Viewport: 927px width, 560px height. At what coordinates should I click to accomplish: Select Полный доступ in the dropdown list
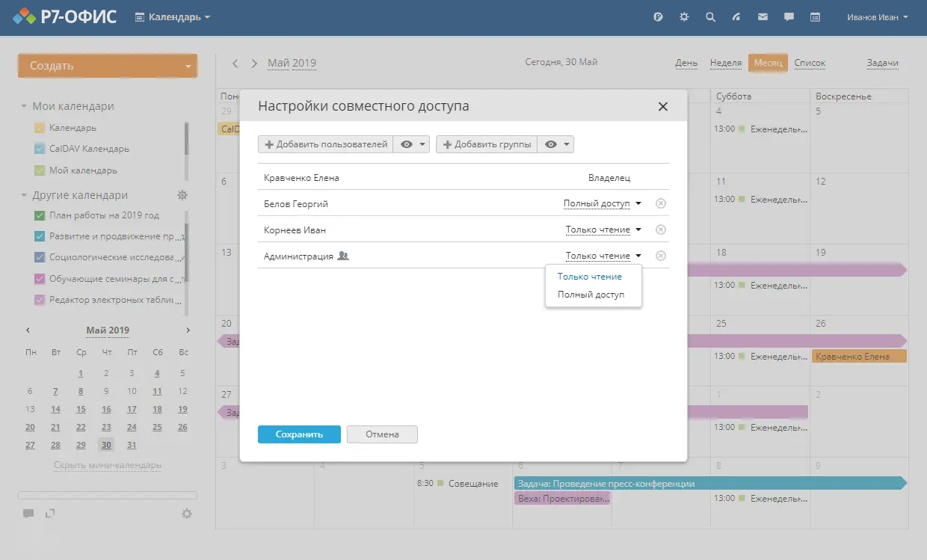click(591, 295)
